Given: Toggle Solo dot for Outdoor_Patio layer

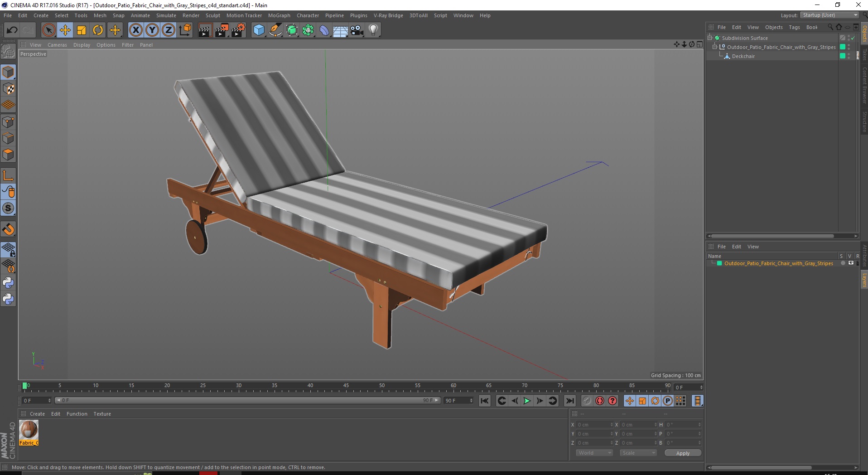Looking at the screenshot, I should tap(843, 263).
